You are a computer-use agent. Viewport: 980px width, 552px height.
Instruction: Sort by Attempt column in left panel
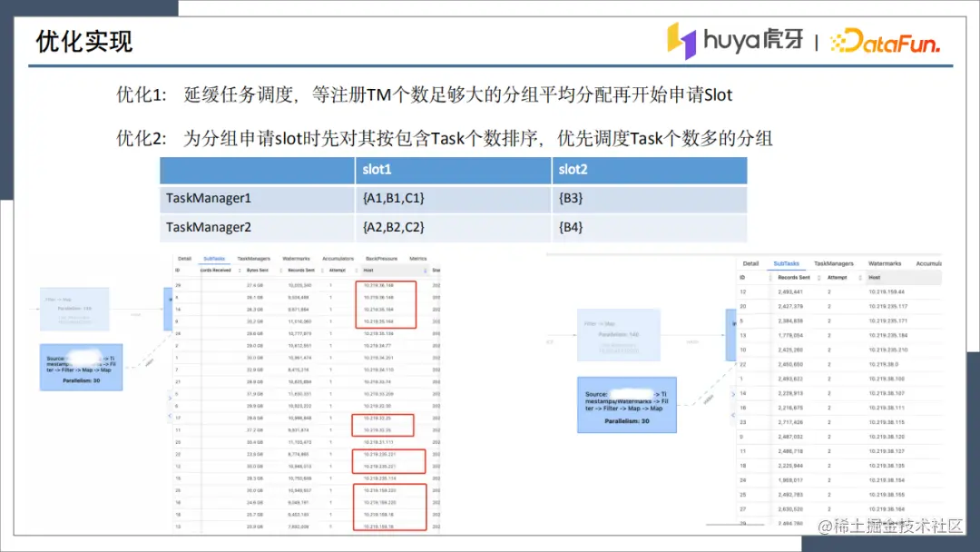coord(338,270)
